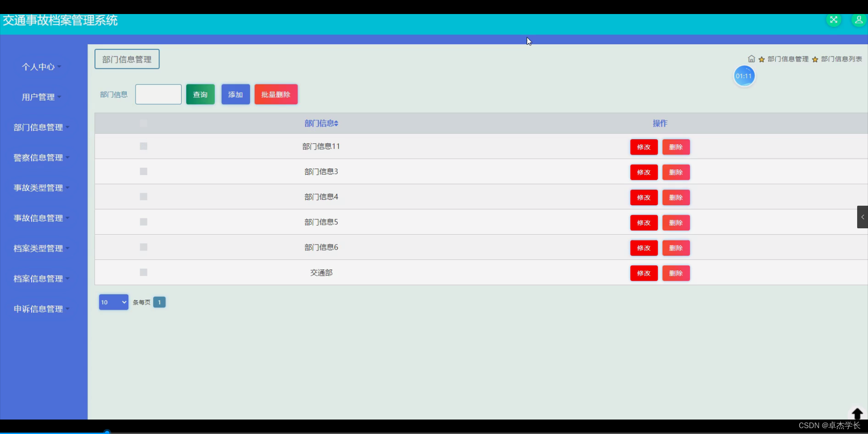Click the star icon before 部门信息列表
The width and height of the screenshot is (868, 434).
click(x=815, y=59)
